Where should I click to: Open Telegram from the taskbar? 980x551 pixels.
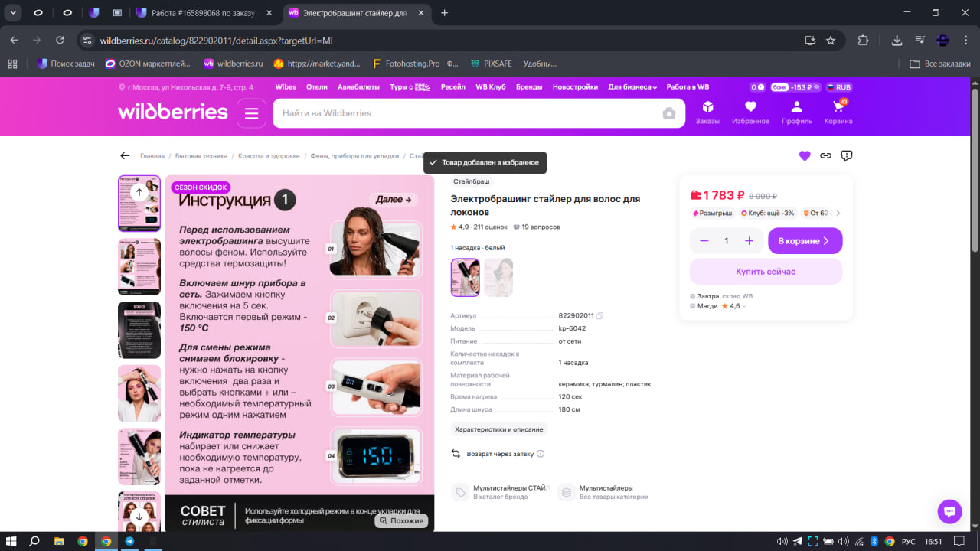[x=129, y=541]
